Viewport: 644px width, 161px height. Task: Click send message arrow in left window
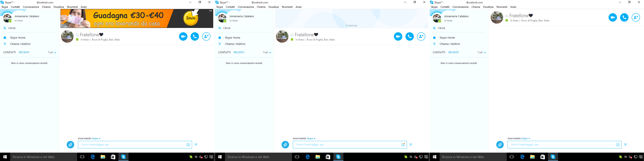pos(196,144)
